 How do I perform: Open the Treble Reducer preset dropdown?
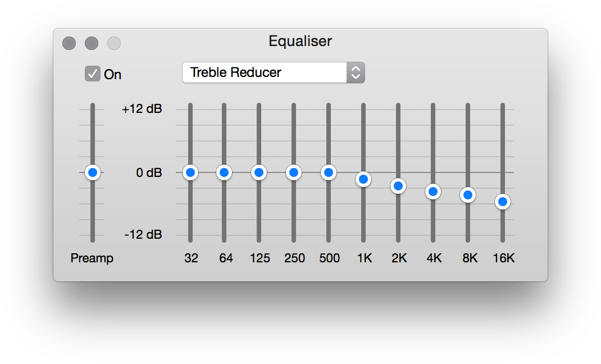point(274,72)
